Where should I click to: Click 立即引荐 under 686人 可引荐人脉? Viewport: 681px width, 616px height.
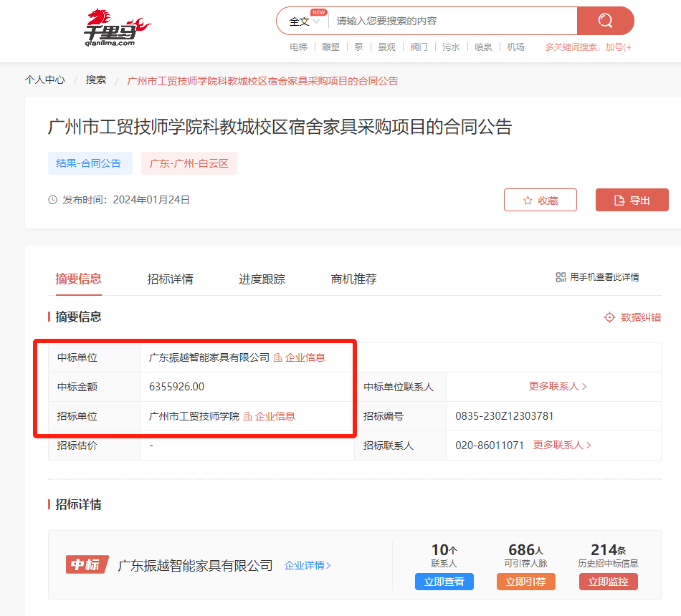pos(526,582)
